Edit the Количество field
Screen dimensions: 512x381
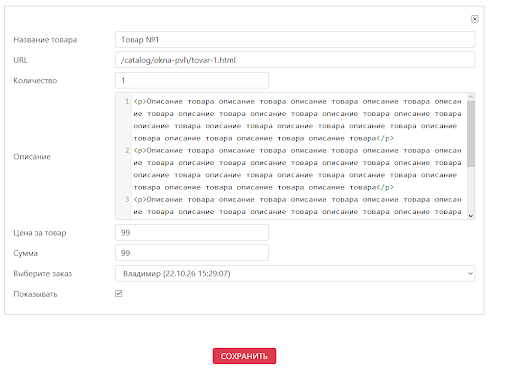click(x=192, y=80)
